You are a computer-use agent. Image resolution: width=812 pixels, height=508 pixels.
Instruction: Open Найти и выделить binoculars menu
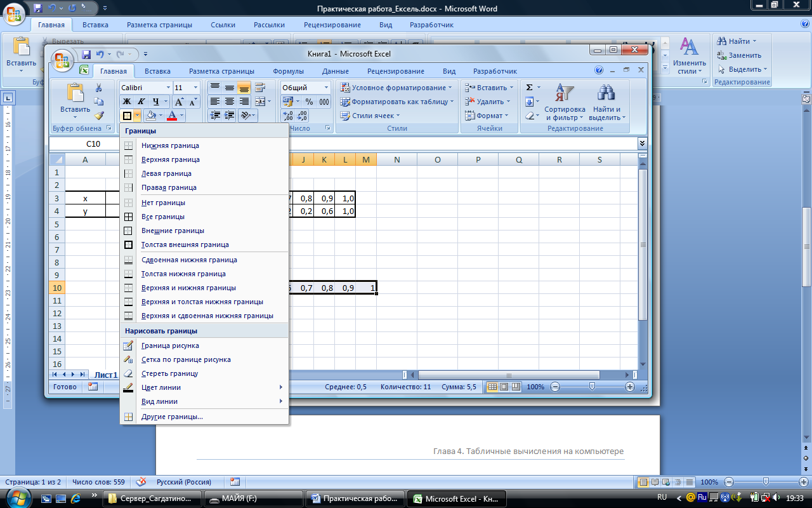(x=606, y=102)
